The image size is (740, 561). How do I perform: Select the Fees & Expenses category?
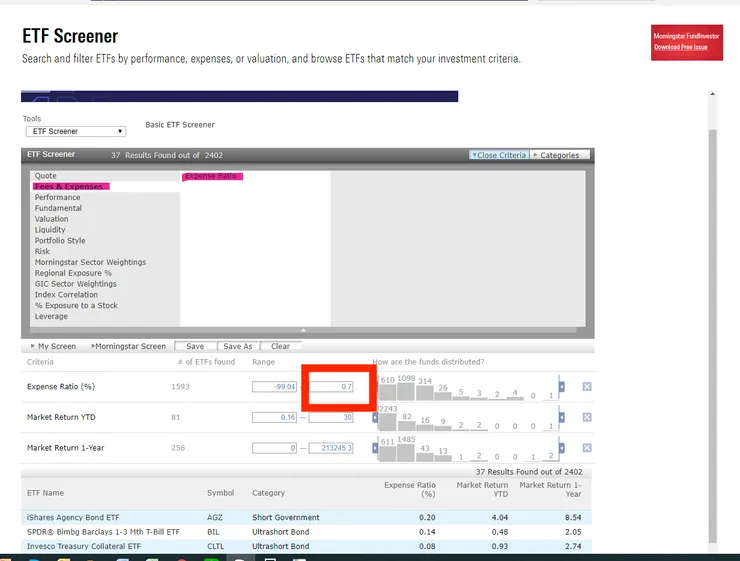pyautogui.click(x=71, y=187)
